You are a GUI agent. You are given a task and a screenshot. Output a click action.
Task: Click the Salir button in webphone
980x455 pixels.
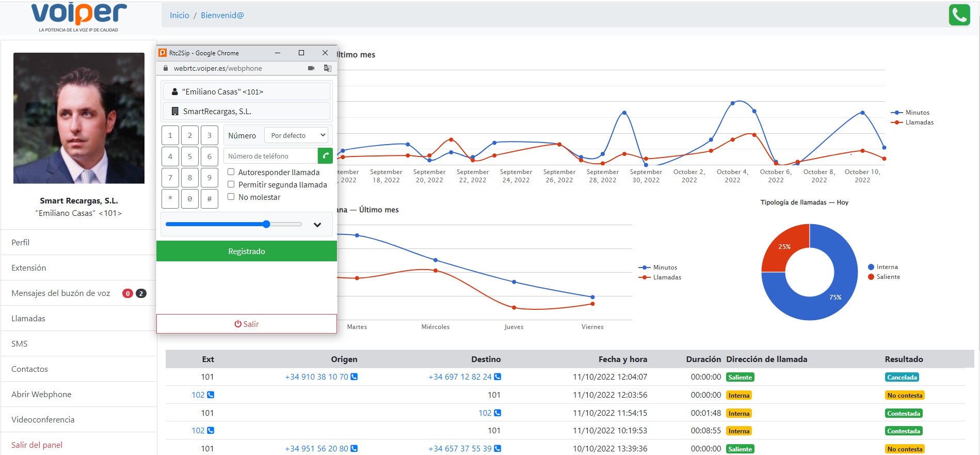click(247, 324)
